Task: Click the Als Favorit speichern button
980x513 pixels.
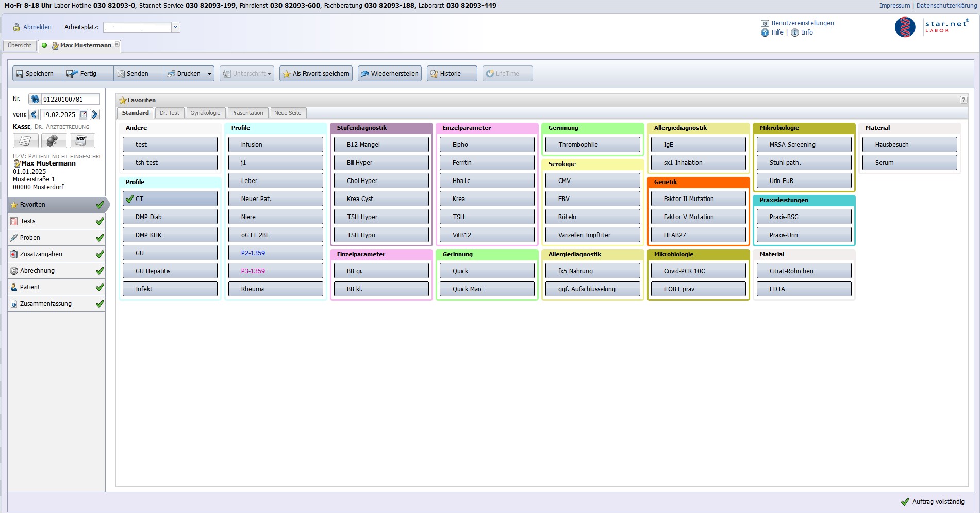Action: 316,74
